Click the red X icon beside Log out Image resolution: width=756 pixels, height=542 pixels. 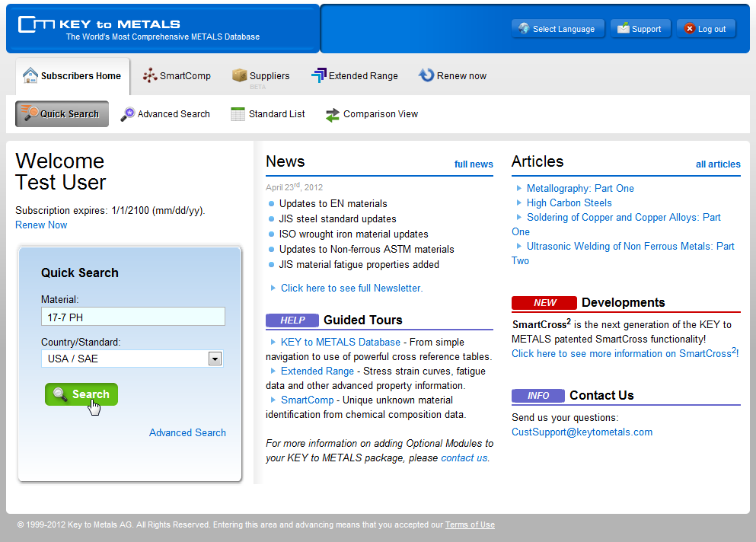[690, 28]
